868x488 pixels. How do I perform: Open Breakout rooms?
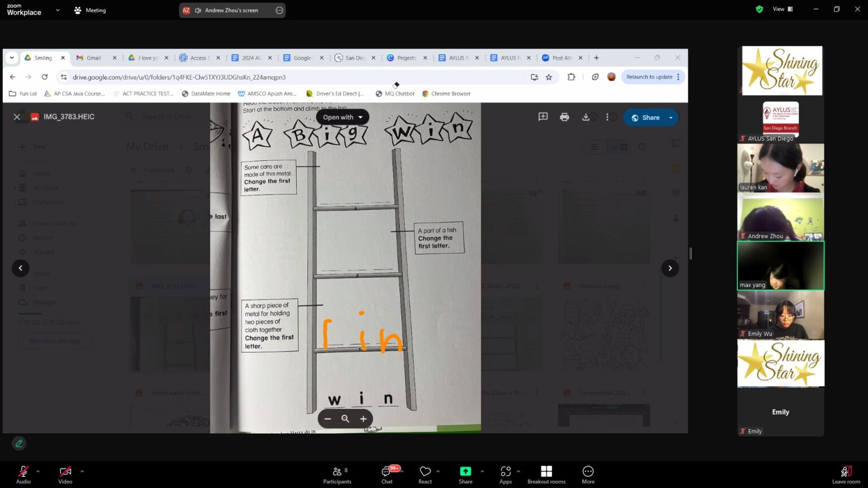[x=546, y=475]
